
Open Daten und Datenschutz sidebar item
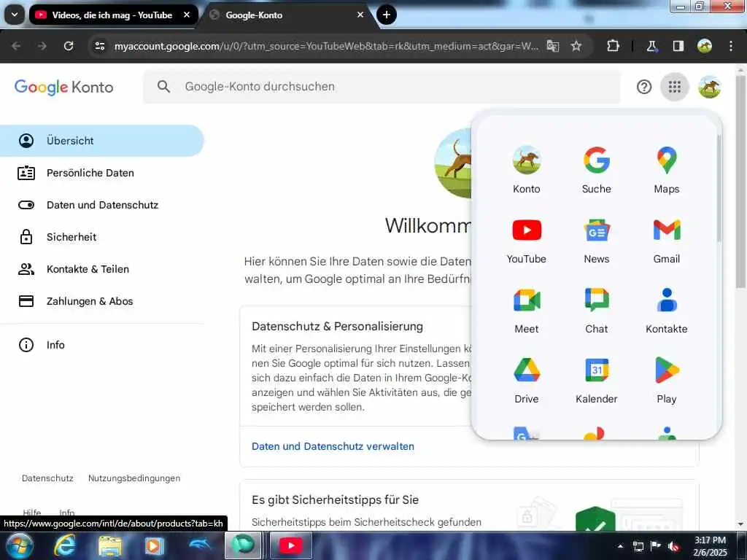click(x=102, y=205)
